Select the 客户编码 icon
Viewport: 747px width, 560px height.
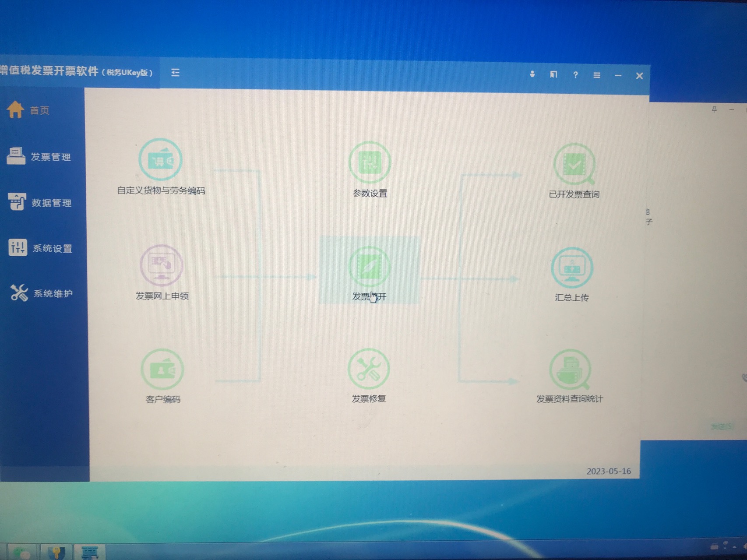click(162, 370)
